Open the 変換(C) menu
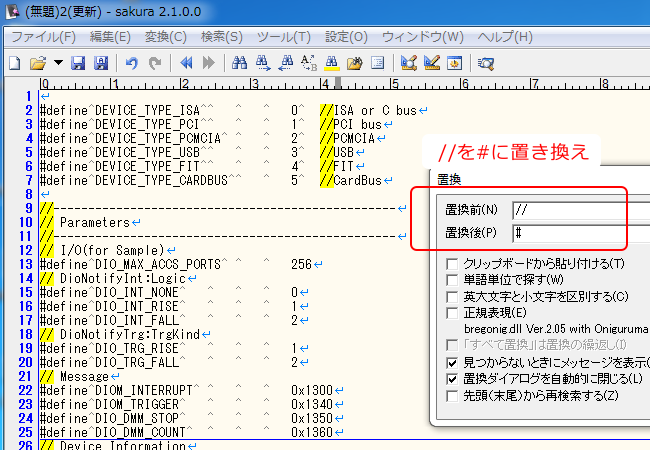Image resolution: width=650 pixels, height=450 pixels. coord(165,37)
